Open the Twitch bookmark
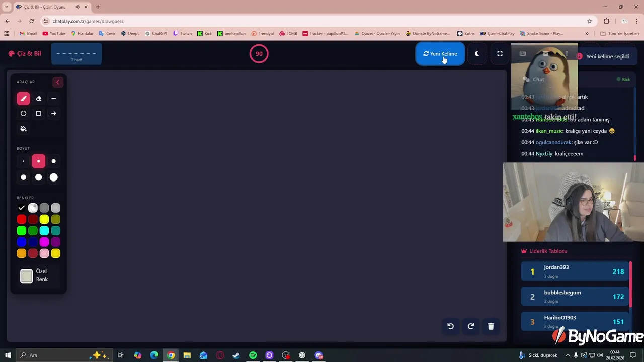 [x=182, y=34]
